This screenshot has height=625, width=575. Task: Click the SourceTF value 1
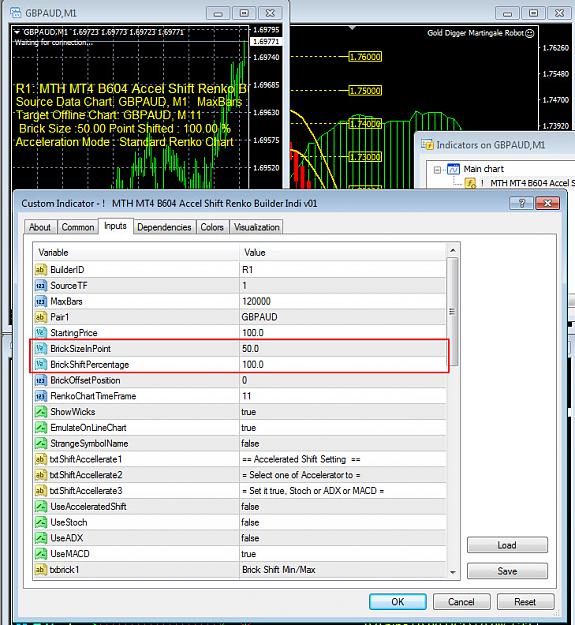(x=244, y=286)
